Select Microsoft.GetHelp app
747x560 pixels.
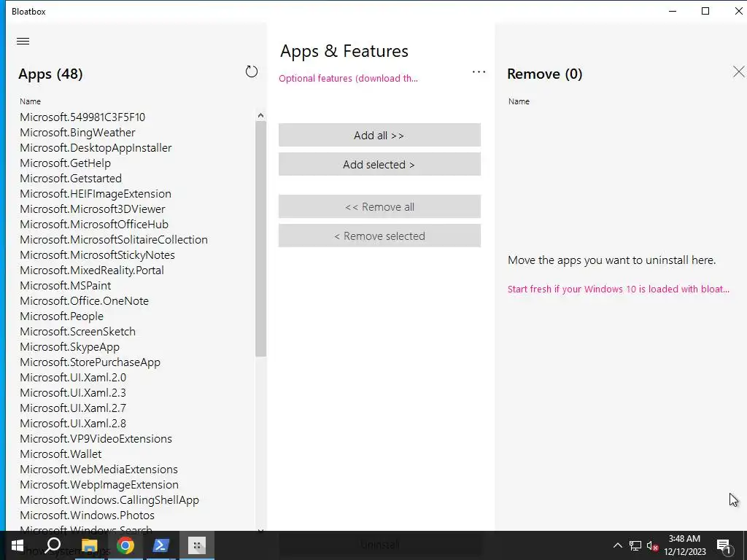tap(65, 163)
